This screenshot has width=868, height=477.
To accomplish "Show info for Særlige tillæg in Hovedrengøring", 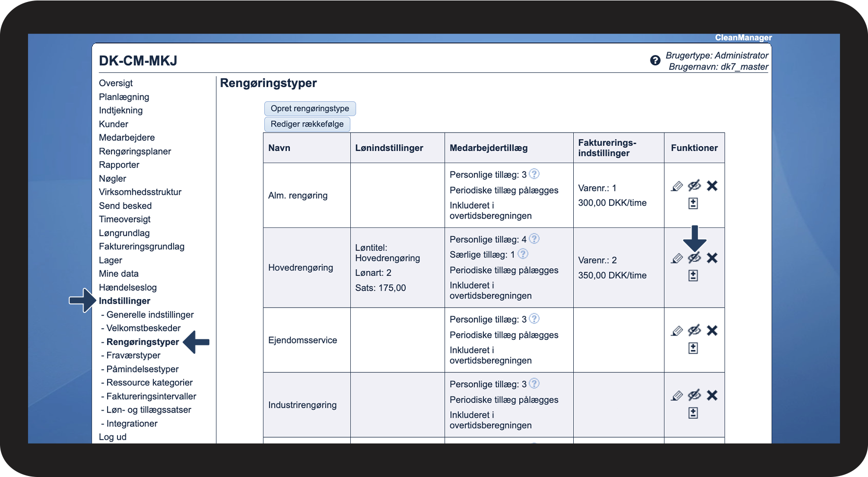I will coord(523,254).
